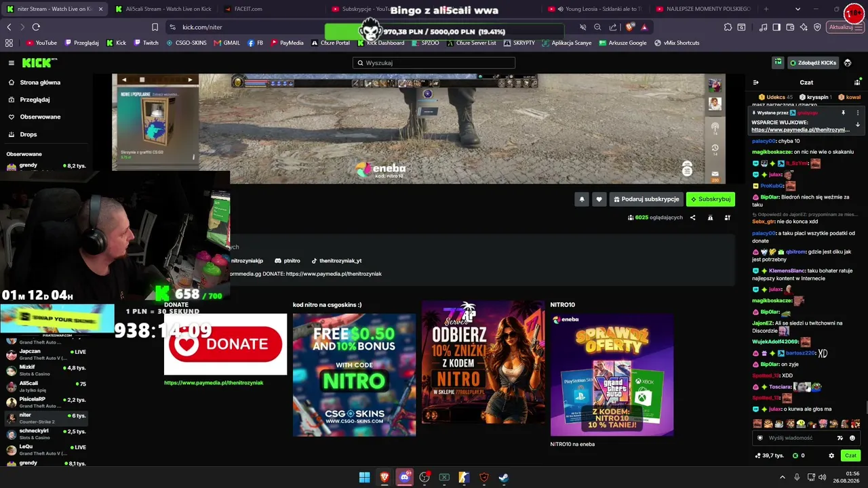Bookmark this page
The height and width of the screenshot is (488, 868).
155,27
